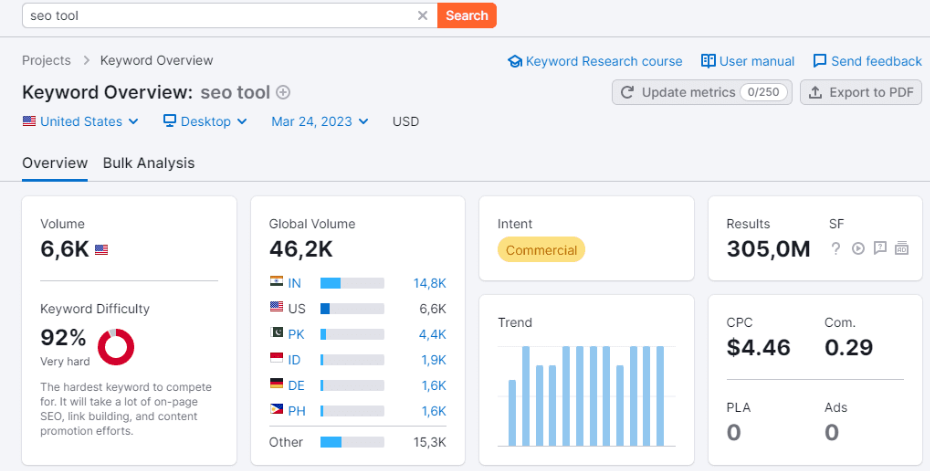The height and width of the screenshot is (471, 930).
Task: Click the SF question mark icon
Action: tap(836, 249)
